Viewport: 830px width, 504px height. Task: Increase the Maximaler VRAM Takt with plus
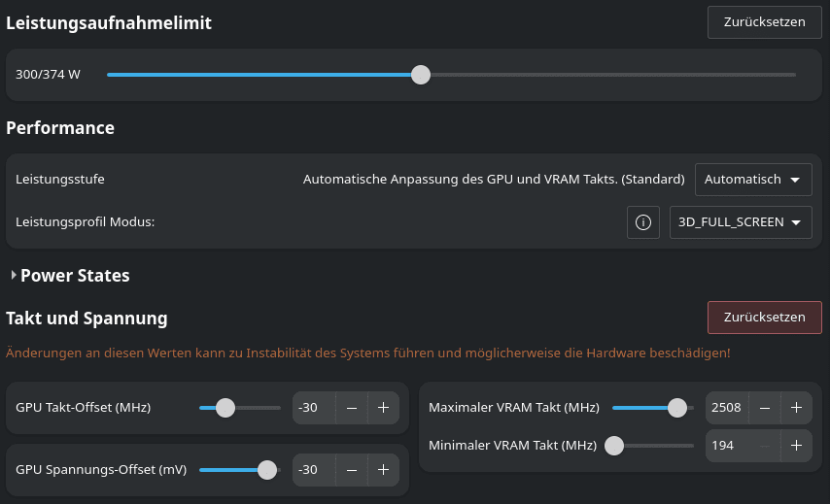(x=796, y=408)
